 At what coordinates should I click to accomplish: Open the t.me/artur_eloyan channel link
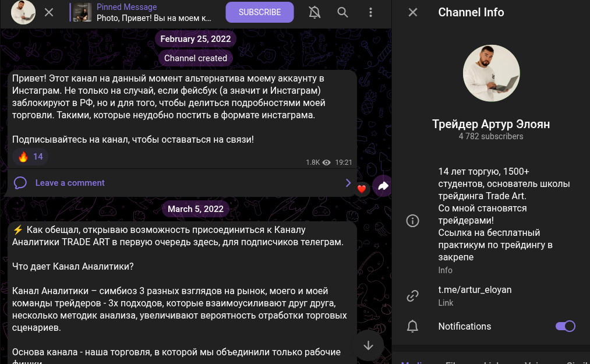(475, 289)
